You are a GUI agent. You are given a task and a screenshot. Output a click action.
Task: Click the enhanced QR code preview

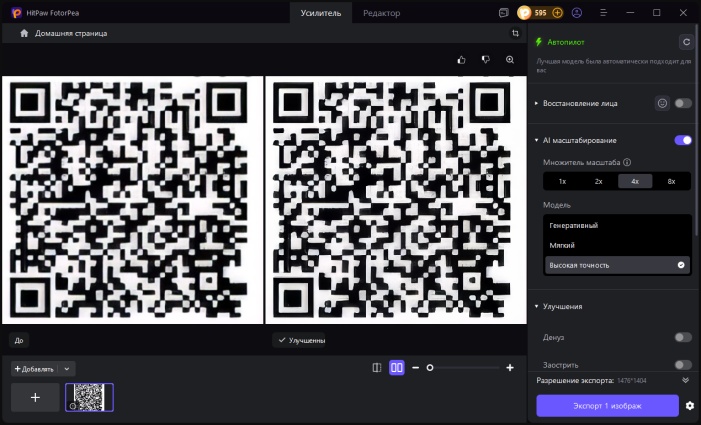(x=396, y=200)
